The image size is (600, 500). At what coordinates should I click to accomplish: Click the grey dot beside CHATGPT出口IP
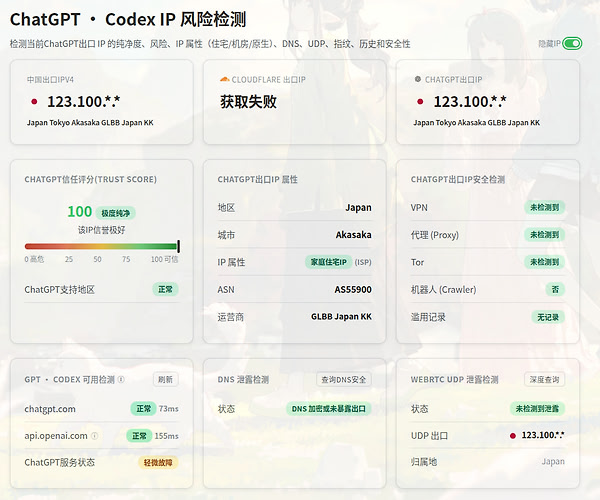coord(418,79)
